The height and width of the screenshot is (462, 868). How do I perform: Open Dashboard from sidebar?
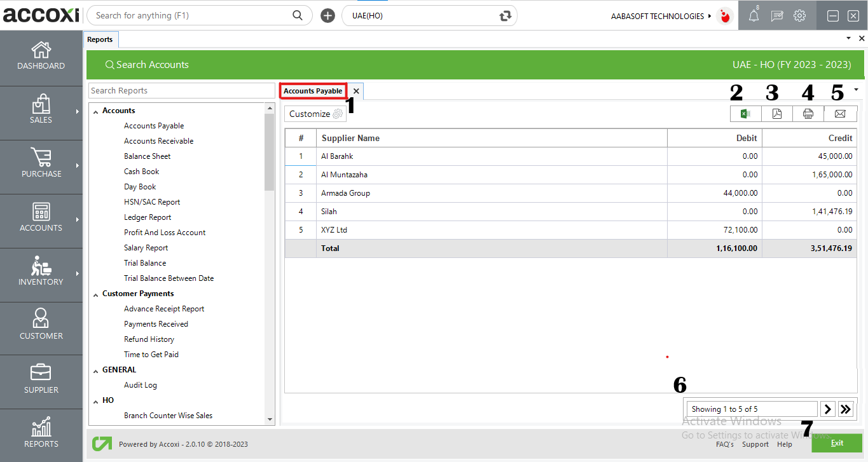(41, 56)
